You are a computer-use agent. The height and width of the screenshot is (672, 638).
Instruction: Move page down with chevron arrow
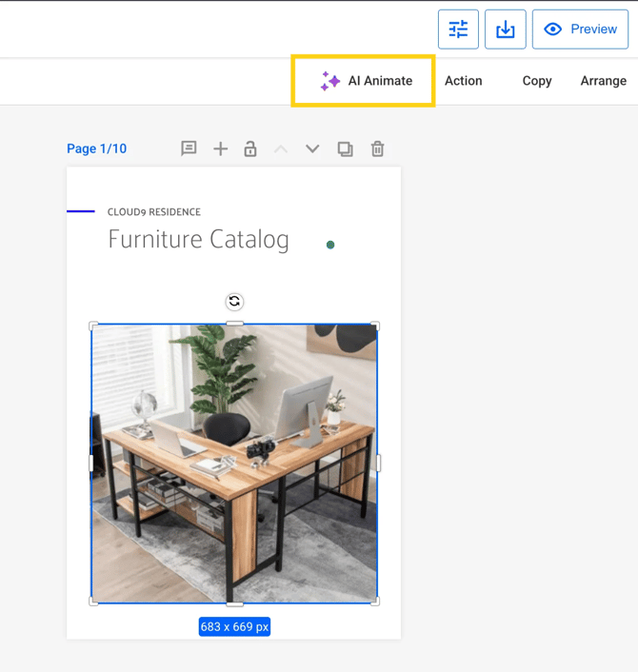312,148
